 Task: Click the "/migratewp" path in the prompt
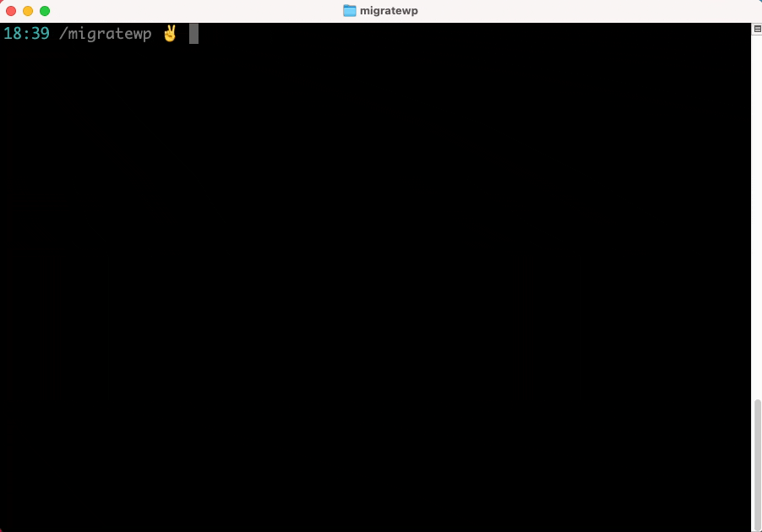click(105, 34)
